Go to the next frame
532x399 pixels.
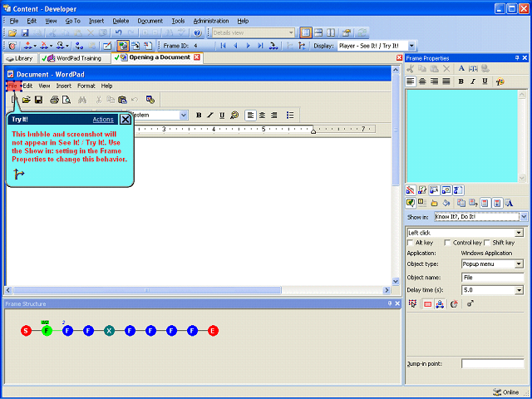pyautogui.click(x=248, y=46)
